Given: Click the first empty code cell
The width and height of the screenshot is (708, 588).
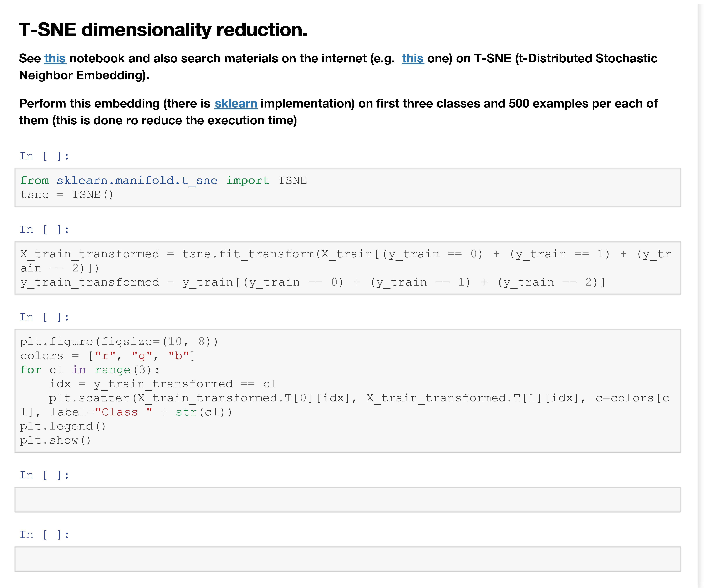Looking at the screenshot, I should tap(347, 499).
